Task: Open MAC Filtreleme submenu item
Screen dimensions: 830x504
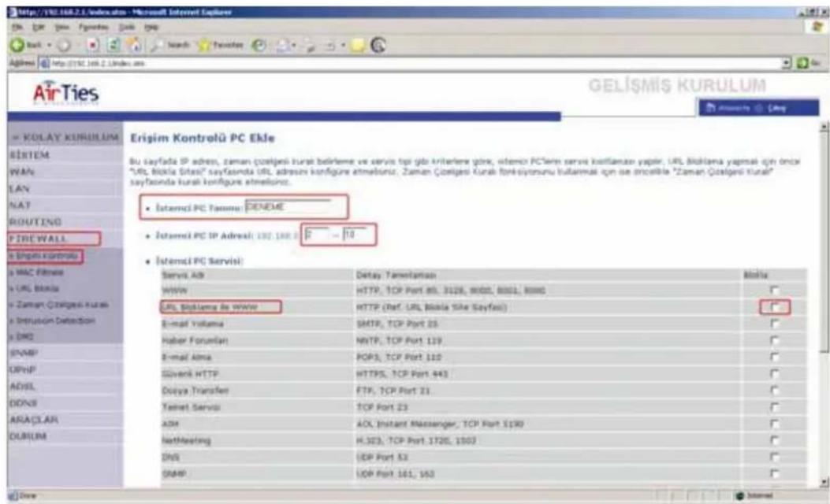Action: tap(36, 272)
